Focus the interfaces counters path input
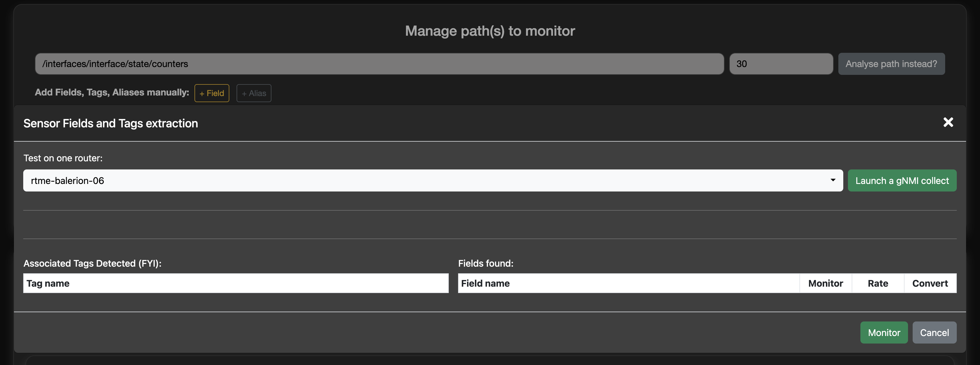Viewport: 980px width, 365px height. [x=379, y=64]
